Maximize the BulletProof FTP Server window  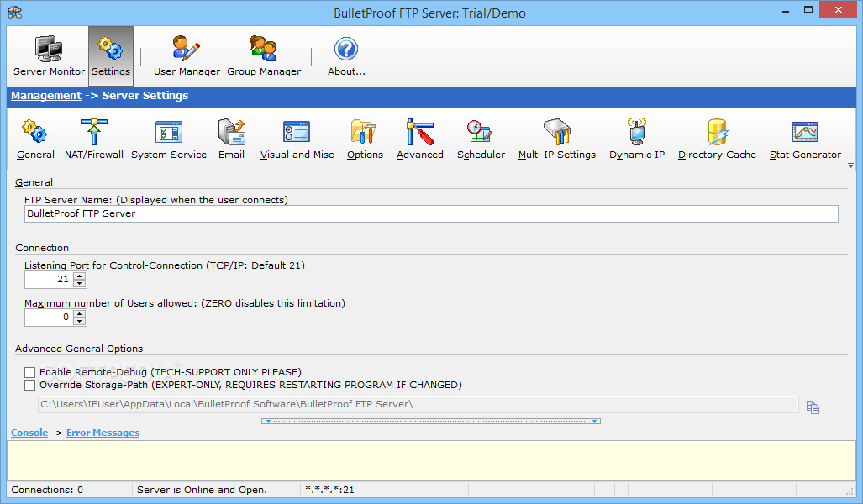(x=808, y=10)
